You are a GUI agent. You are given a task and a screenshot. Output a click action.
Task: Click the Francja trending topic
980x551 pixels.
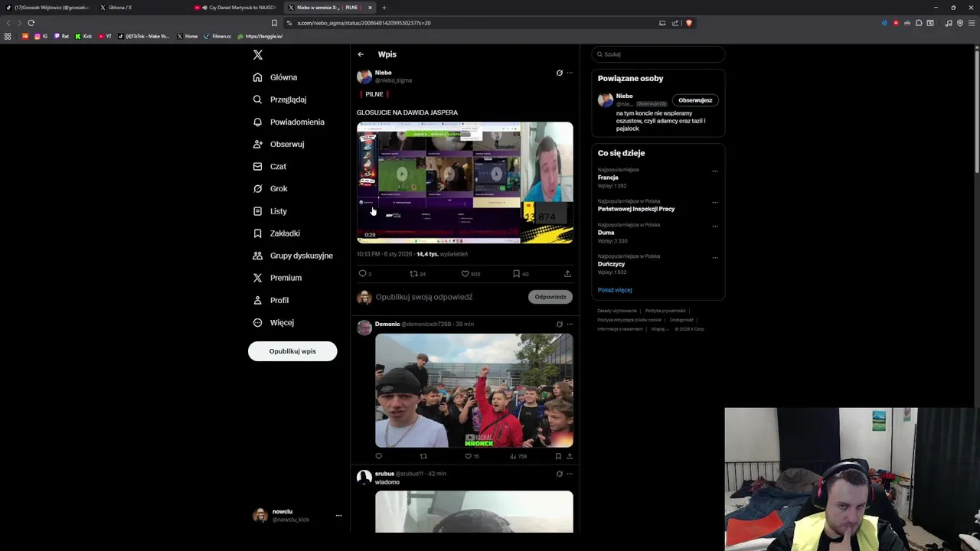608,178
